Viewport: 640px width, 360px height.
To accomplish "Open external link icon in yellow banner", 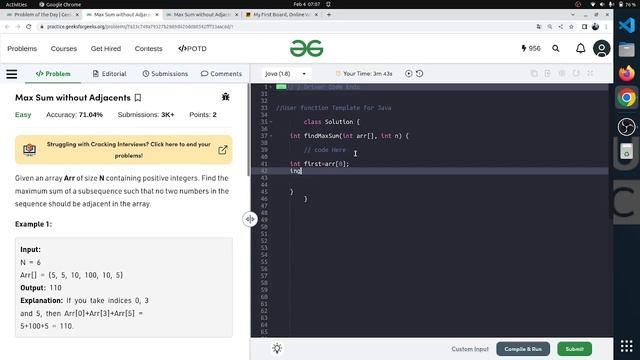I will [222, 150].
